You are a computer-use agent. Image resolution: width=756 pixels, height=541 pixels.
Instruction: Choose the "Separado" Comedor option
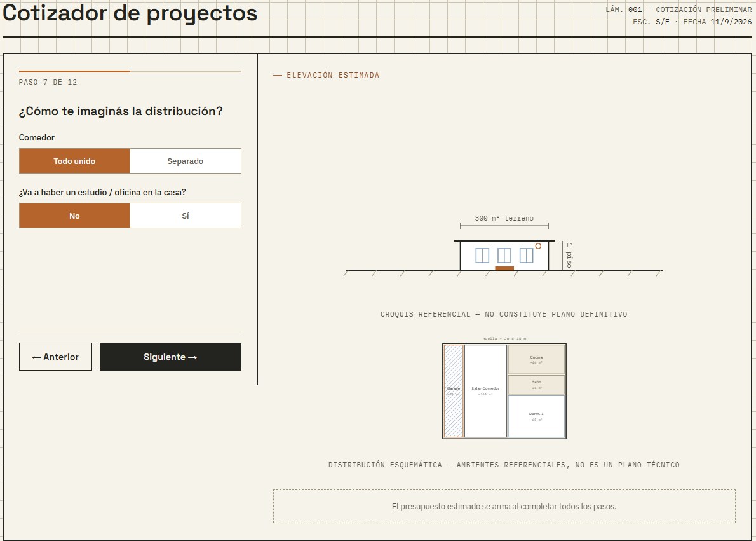coord(185,161)
